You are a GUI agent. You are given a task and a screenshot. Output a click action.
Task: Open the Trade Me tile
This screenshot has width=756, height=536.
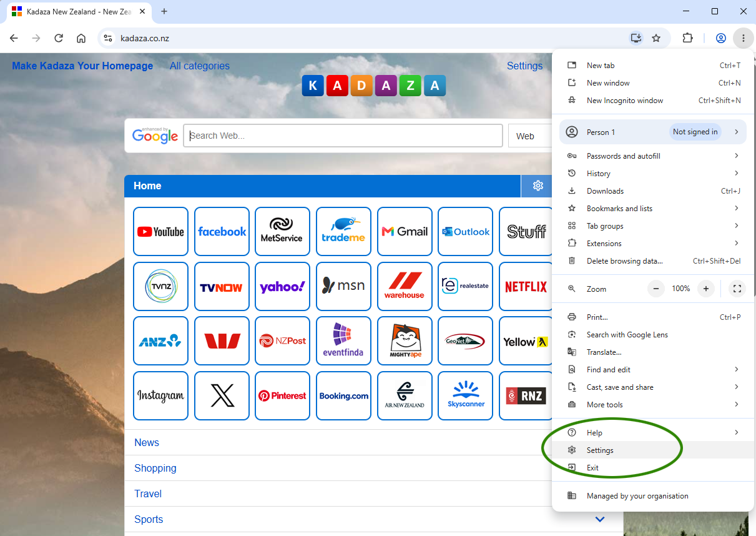(x=343, y=232)
